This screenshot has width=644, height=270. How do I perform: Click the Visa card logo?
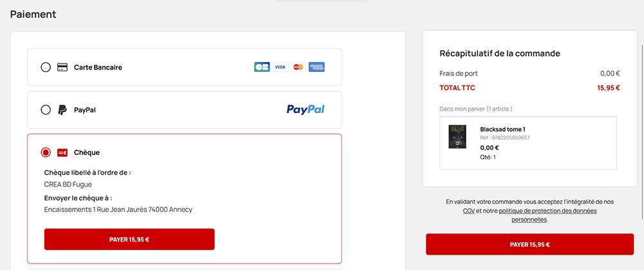(280, 67)
